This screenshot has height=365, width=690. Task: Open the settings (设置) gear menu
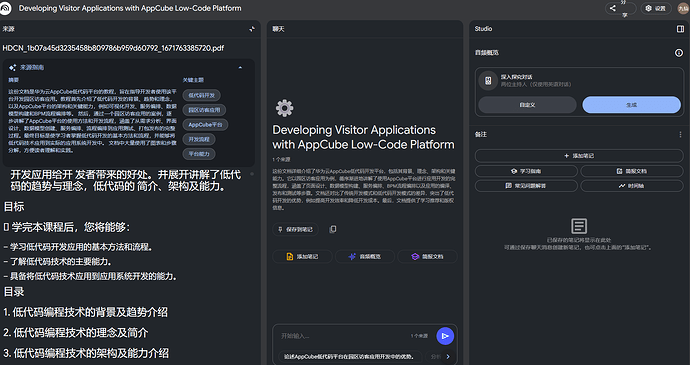pyautogui.click(x=656, y=8)
